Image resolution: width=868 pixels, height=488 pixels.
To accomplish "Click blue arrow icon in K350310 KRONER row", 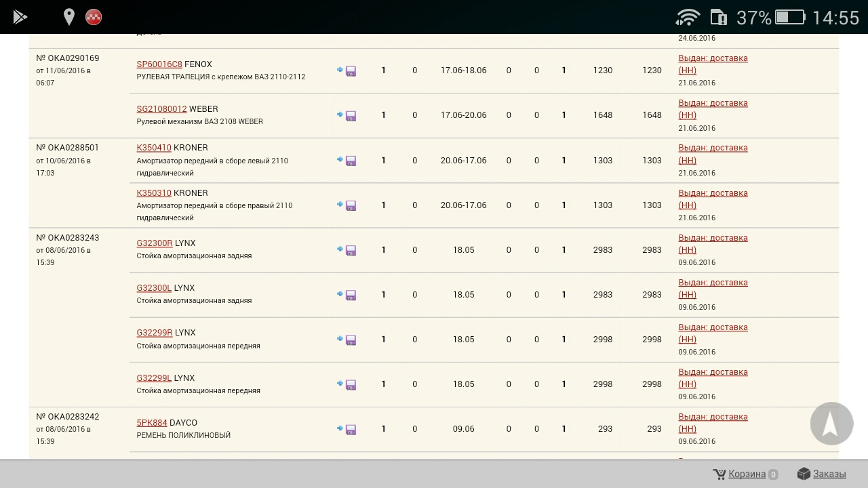I will tap(340, 204).
